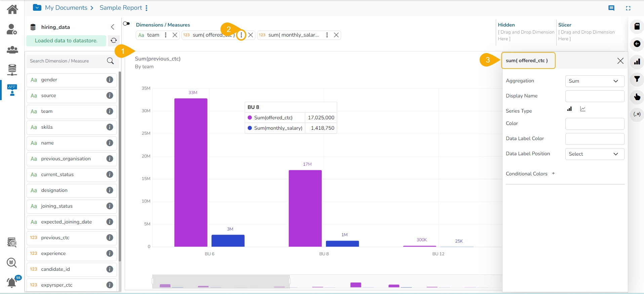The height and width of the screenshot is (294, 644).
Task: Open the Data Label Position dropdown
Action: [x=594, y=154]
